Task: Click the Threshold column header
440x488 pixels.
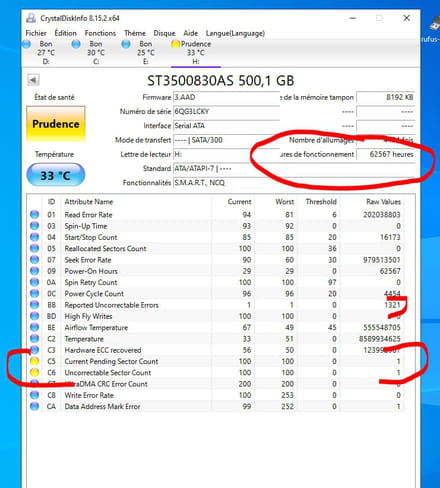Action: [x=321, y=202]
